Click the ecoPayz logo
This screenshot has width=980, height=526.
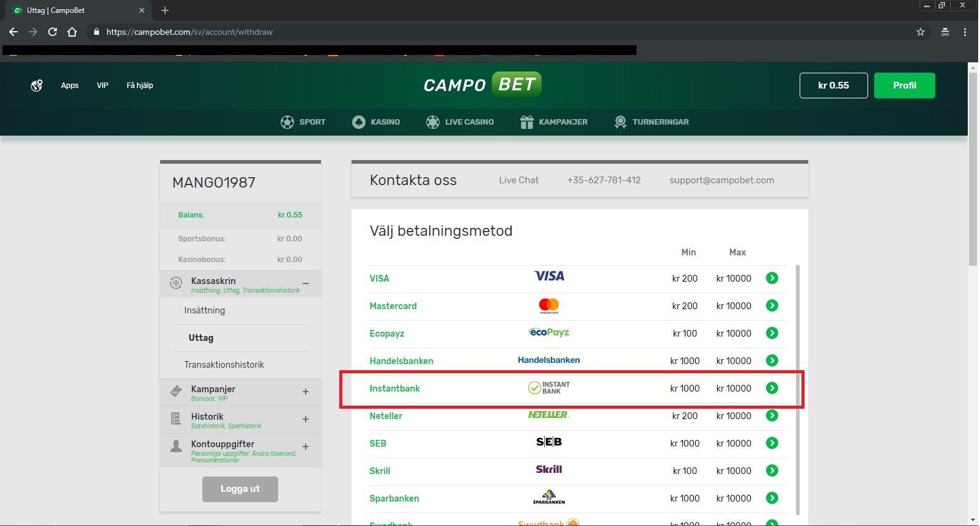tap(549, 332)
